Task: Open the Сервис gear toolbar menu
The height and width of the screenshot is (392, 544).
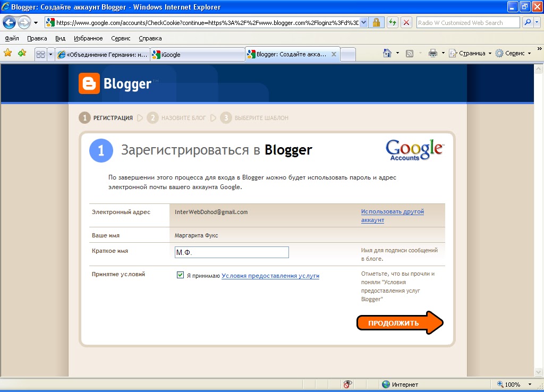Action: point(513,53)
